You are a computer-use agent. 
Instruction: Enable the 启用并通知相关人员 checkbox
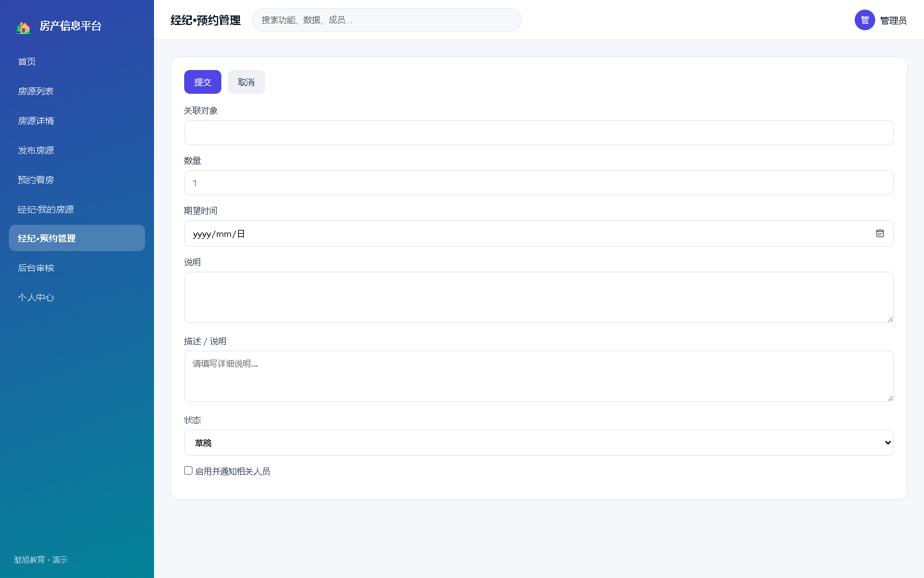(x=189, y=471)
